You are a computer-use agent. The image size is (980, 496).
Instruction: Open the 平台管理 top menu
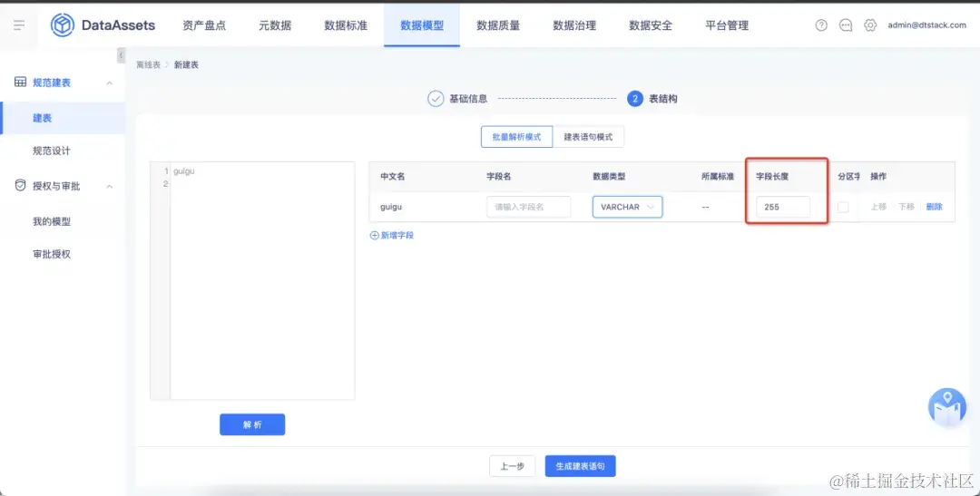[x=727, y=25]
